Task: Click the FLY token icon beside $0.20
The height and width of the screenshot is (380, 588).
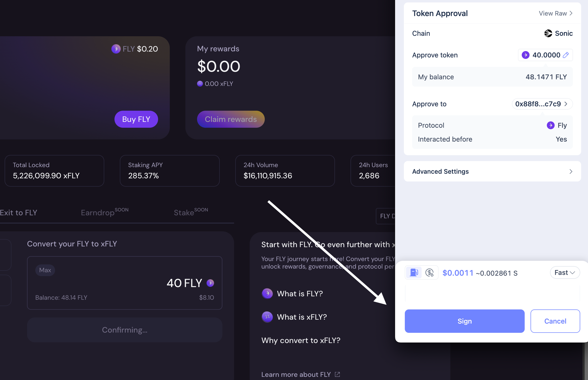Action: tap(116, 49)
